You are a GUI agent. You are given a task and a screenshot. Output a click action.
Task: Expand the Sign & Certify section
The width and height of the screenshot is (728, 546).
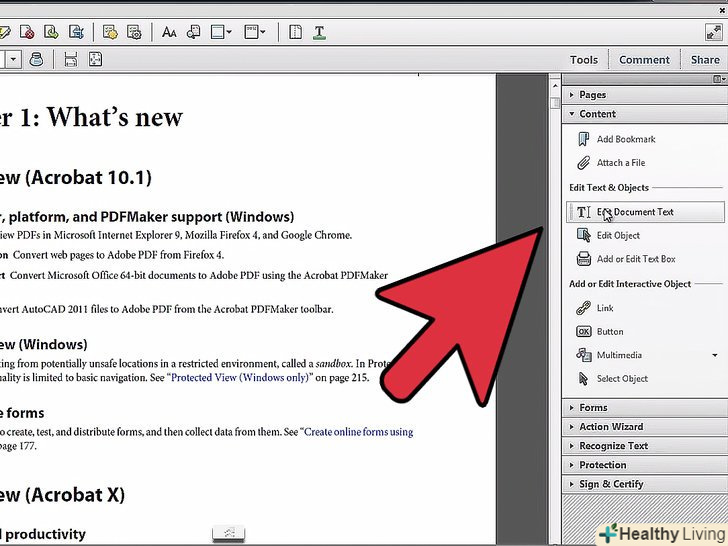611,484
